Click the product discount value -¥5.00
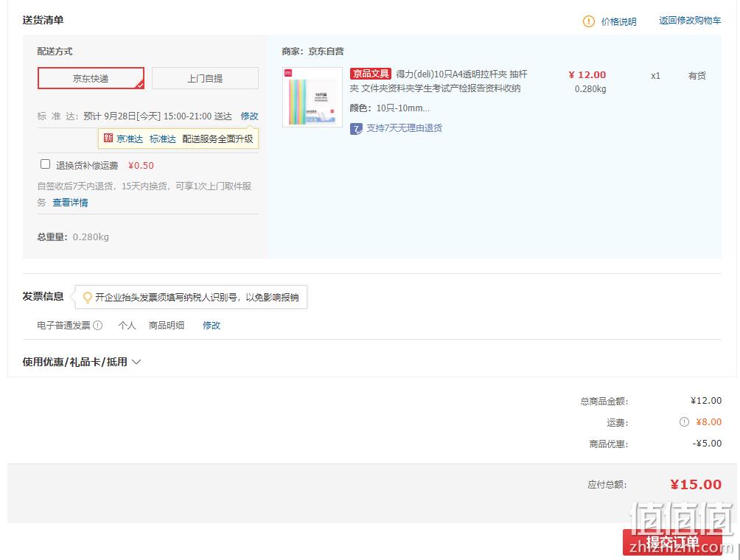This screenshot has height=560, width=740. [x=707, y=444]
